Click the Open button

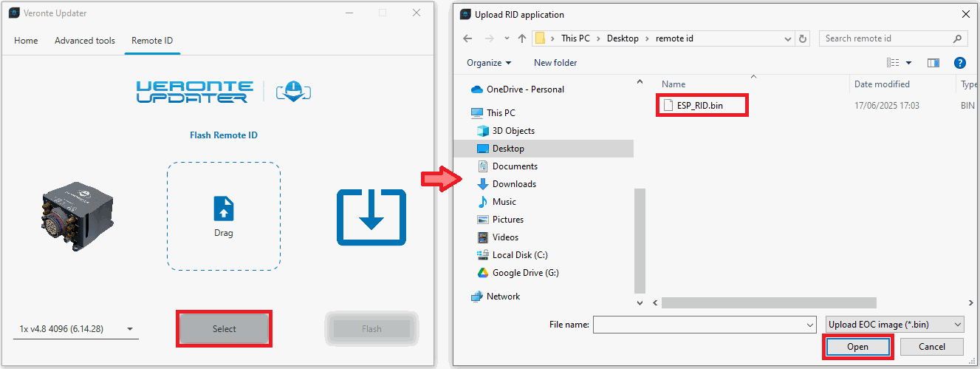[x=857, y=347]
